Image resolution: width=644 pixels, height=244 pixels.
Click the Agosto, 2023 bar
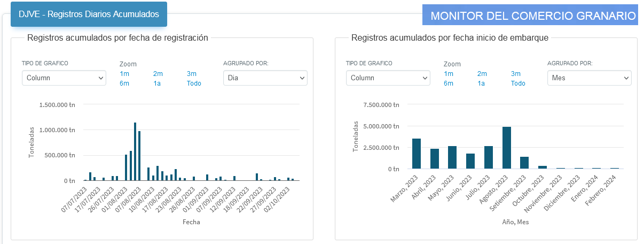507,148
